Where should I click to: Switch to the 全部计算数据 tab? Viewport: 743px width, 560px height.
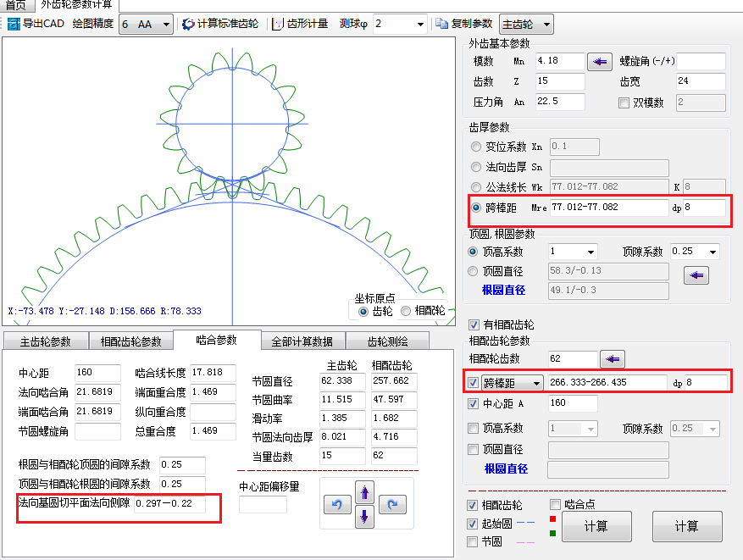tap(302, 341)
